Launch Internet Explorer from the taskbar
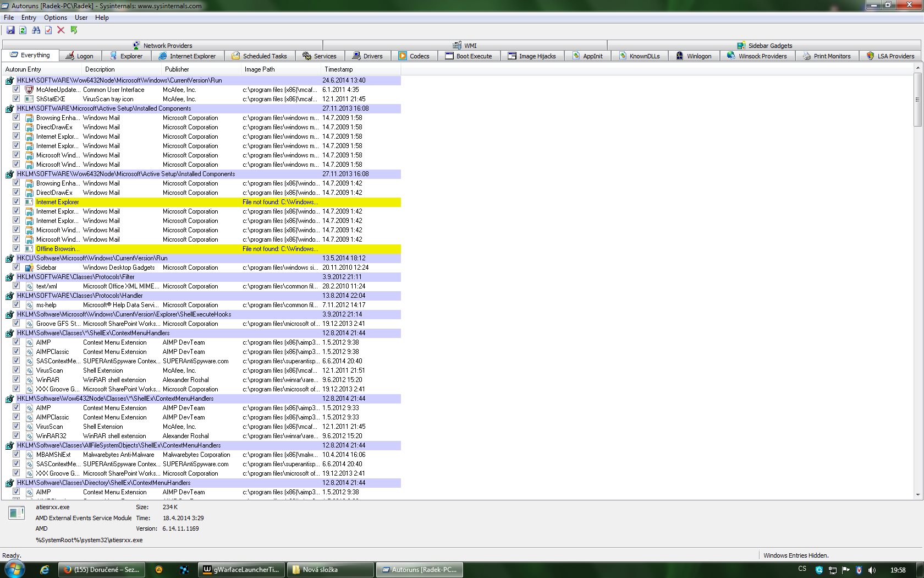This screenshot has width=924, height=578. 45,570
